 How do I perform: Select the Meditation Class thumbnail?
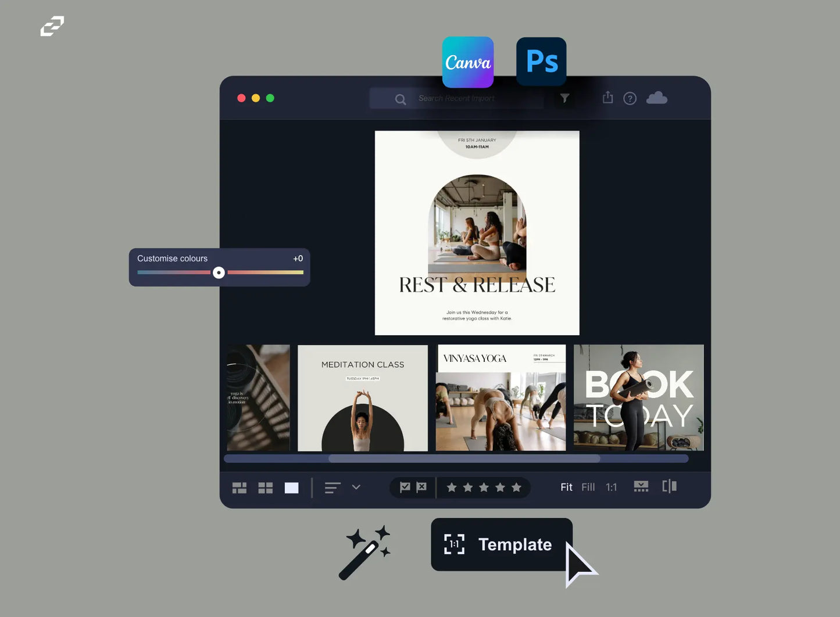coord(363,398)
